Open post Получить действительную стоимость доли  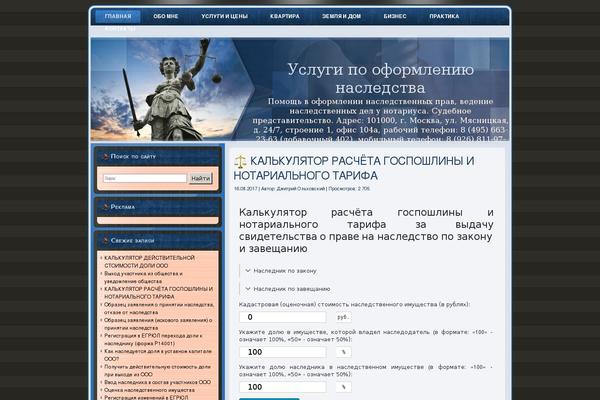157,371
